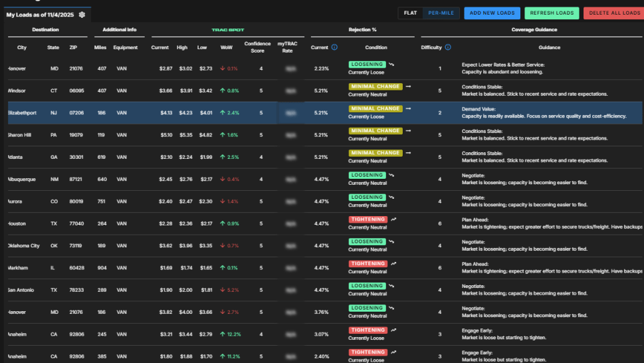Open settings gear beside My Loads date
Viewport: 644px width, 363px height.
[x=82, y=15]
